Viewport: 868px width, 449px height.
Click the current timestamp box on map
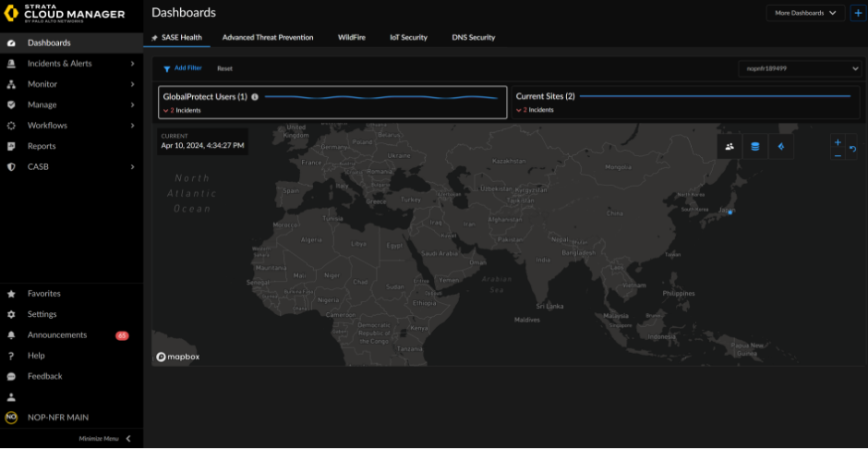click(x=202, y=141)
